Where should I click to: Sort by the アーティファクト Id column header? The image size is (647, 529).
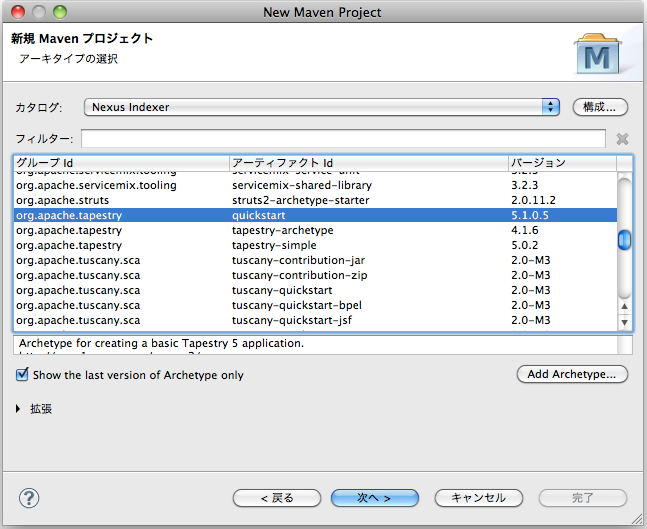[x=367, y=163]
